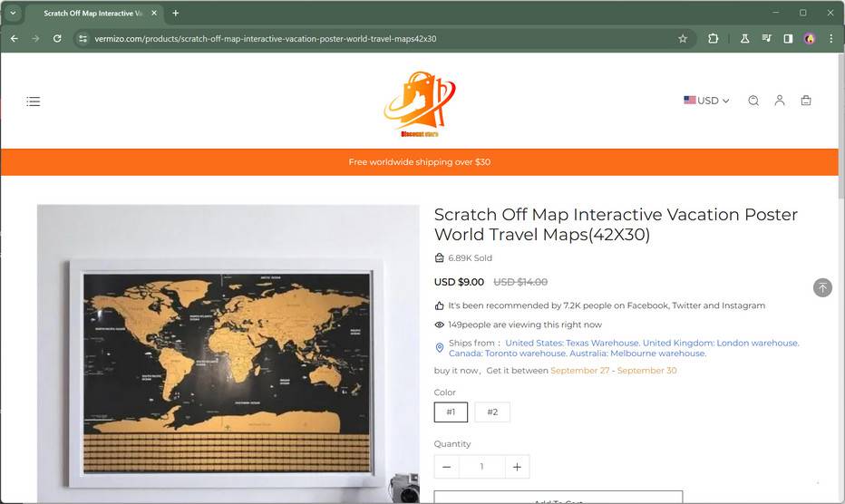This screenshot has width=845, height=504.
Task: Reload the page
Action: click(x=57, y=39)
